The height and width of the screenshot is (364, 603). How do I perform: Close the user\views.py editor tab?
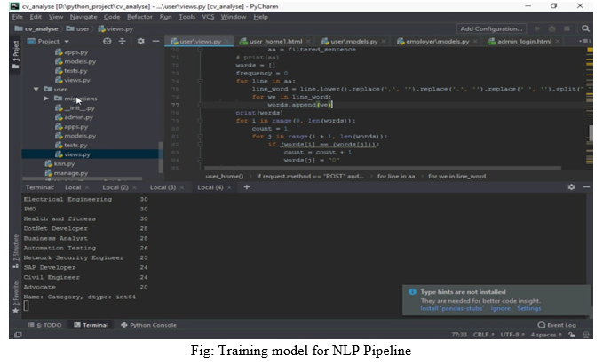226,41
